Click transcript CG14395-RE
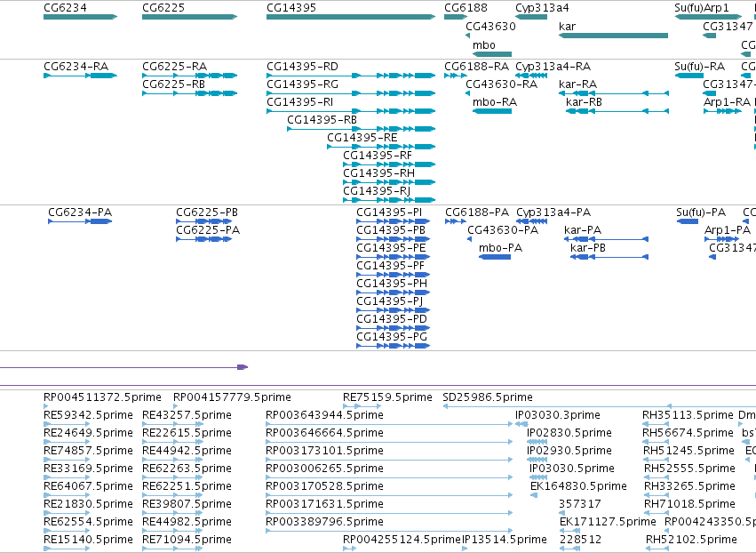This screenshot has height=553, width=756. tap(362, 138)
